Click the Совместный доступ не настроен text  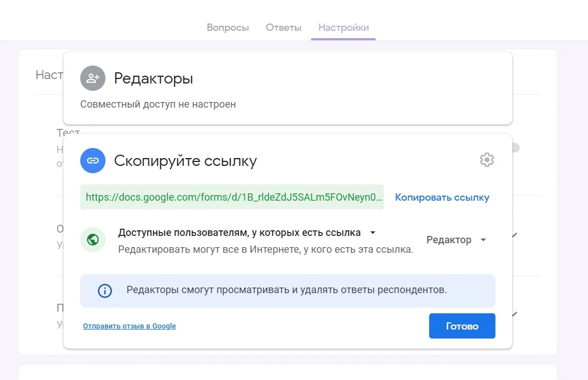tap(158, 104)
